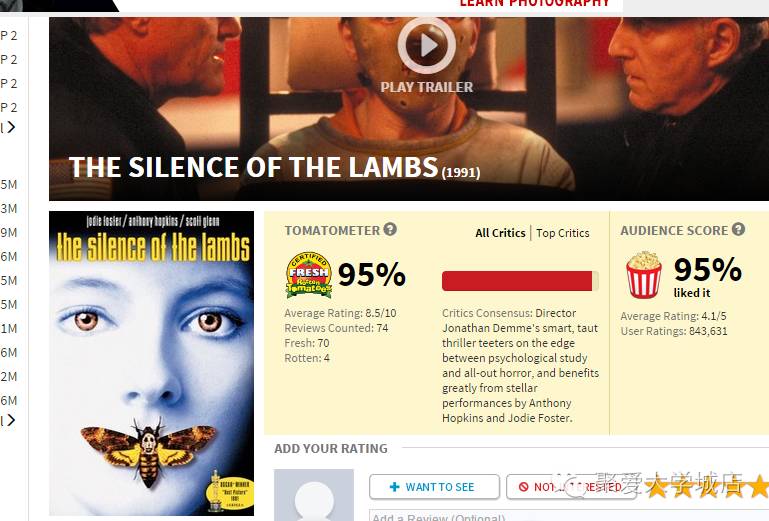Expand the upper left sidebar chevron
The width and height of the screenshot is (769, 521).
pos(10,127)
